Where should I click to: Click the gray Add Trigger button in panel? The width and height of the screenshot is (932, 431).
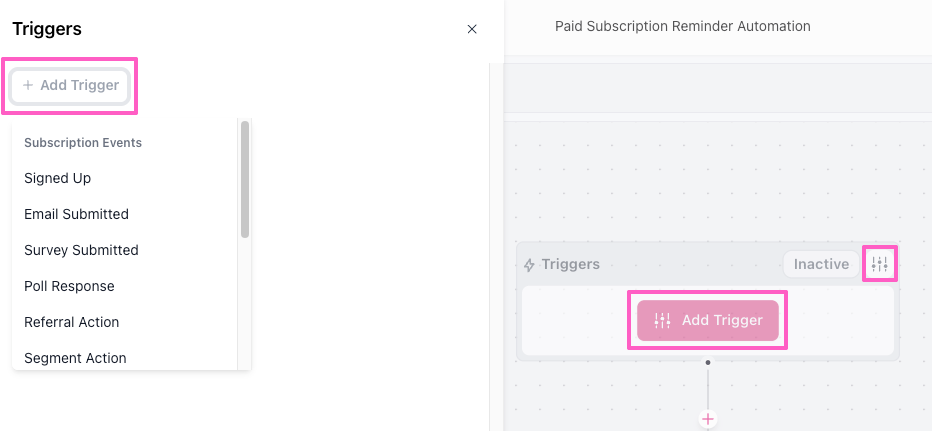click(x=71, y=86)
